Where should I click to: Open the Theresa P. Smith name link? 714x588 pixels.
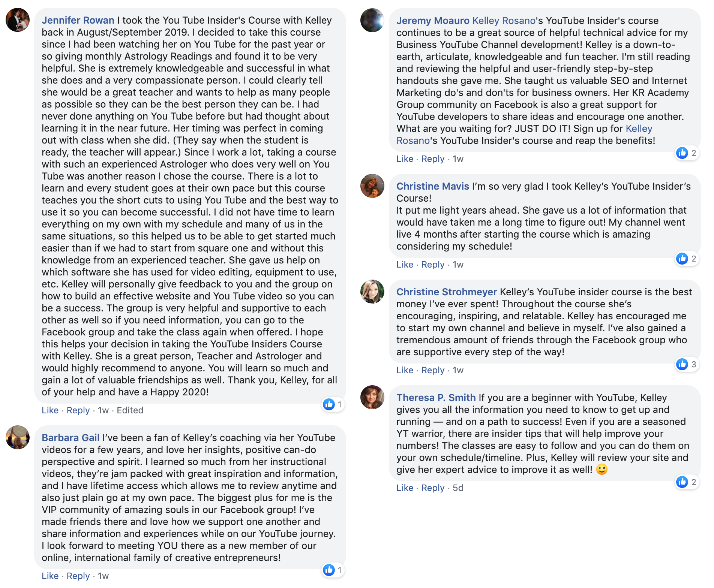[436, 398]
